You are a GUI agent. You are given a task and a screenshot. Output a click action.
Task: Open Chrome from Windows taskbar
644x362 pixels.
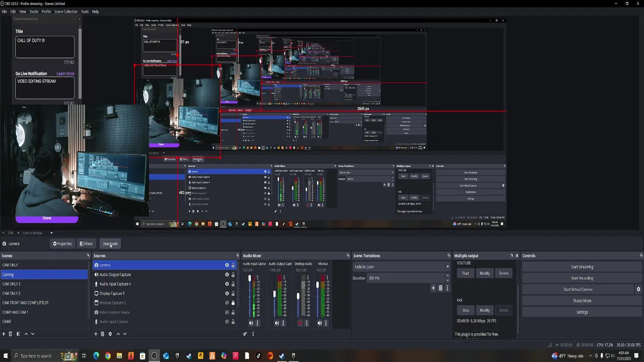point(108,356)
